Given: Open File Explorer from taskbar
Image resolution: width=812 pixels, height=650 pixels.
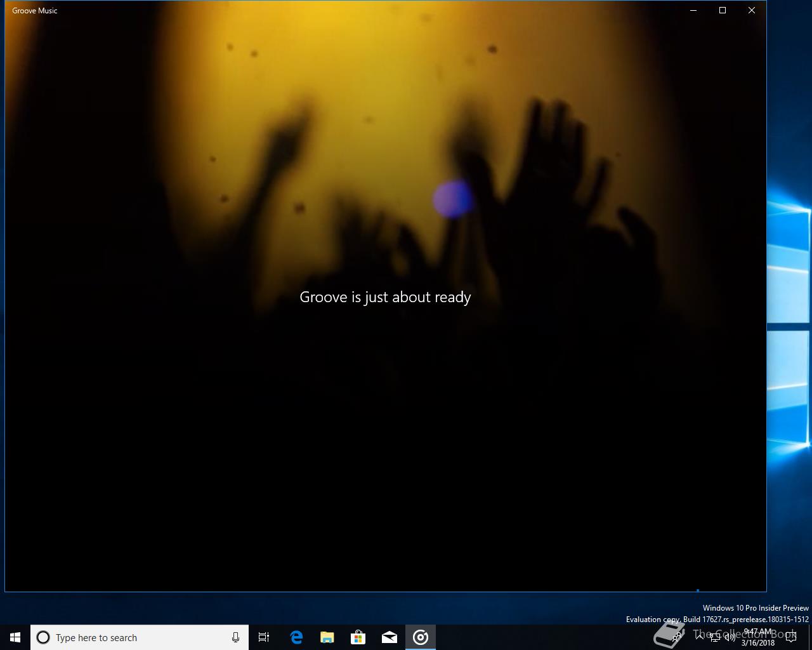Looking at the screenshot, I should (327, 637).
